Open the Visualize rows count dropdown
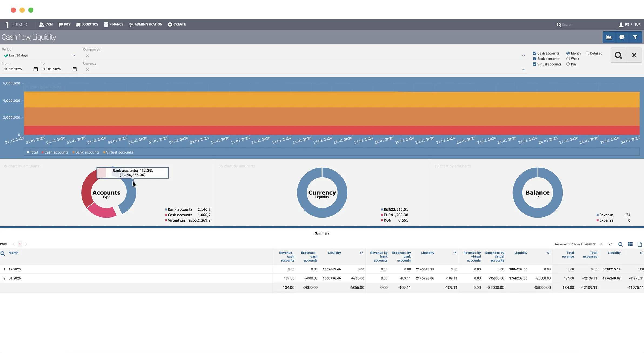This screenshot has height=353, width=644. click(606, 244)
